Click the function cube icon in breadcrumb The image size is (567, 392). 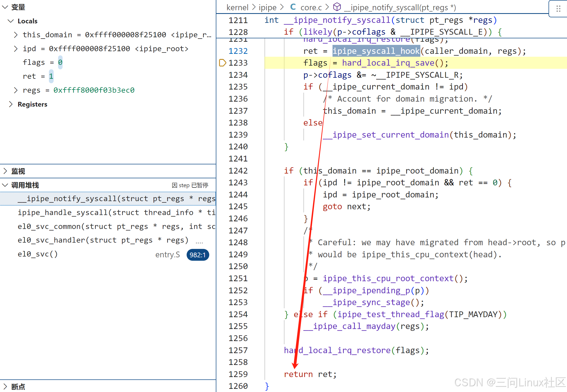click(x=337, y=7)
